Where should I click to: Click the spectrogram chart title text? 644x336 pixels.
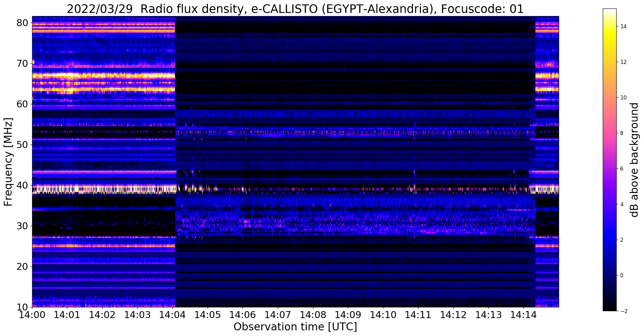295,9
